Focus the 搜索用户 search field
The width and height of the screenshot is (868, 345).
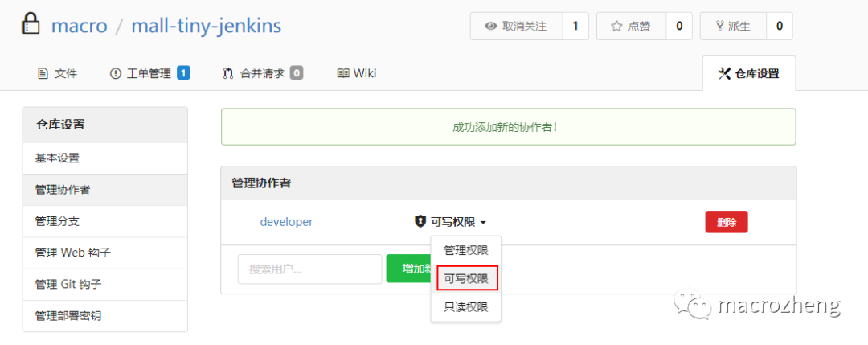[310, 269]
